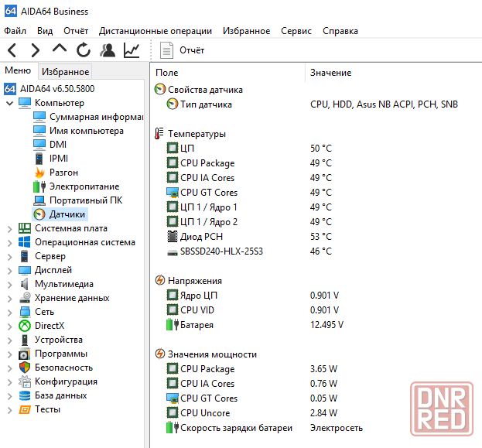Expand the Системная плата node

(x=9, y=228)
